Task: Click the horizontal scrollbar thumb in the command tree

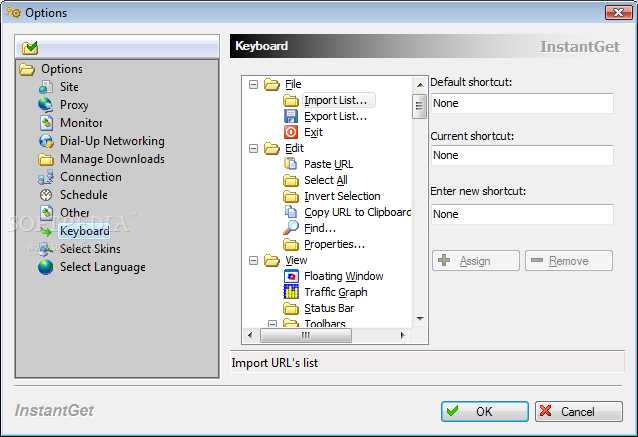Action: pyautogui.click(x=306, y=335)
